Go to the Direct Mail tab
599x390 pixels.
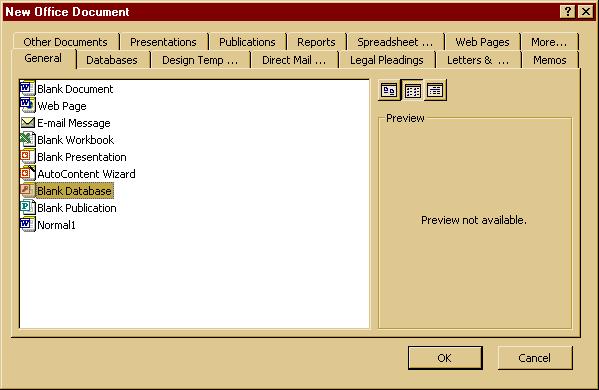point(294,60)
